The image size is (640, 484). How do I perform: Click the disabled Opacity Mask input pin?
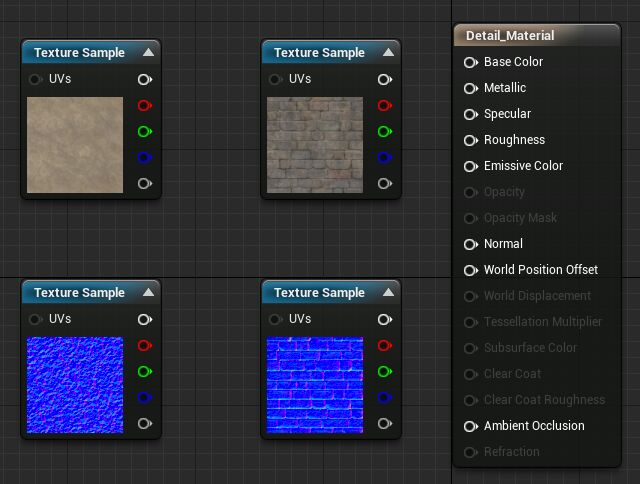click(471, 218)
